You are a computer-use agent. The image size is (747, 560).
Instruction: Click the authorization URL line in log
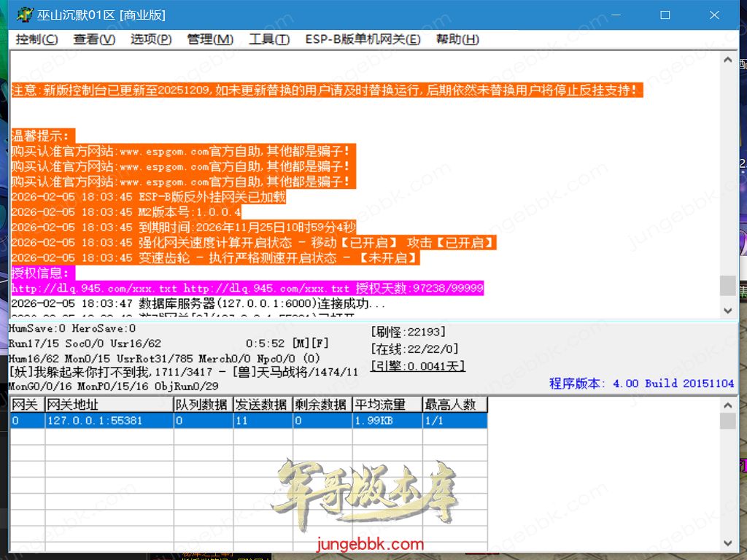(247, 289)
